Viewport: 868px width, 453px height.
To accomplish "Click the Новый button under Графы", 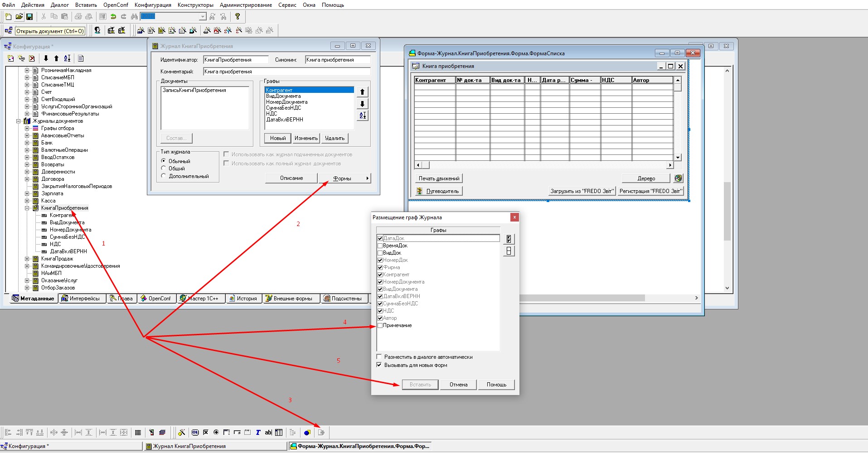I will [278, 138].
